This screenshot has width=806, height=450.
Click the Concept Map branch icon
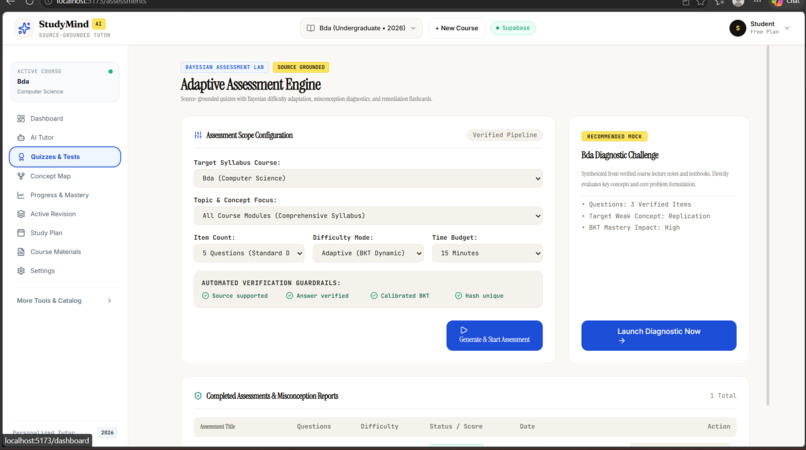[21, 176]
